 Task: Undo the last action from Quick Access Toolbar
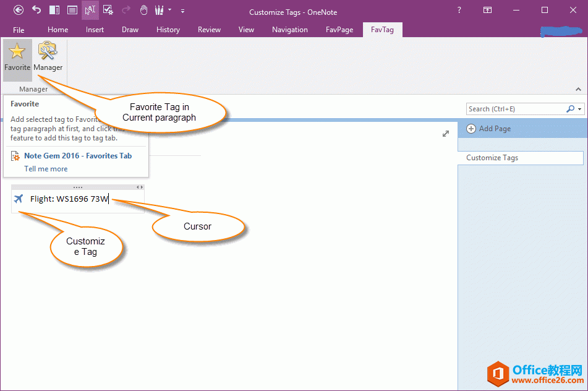(x=36, y=10)
